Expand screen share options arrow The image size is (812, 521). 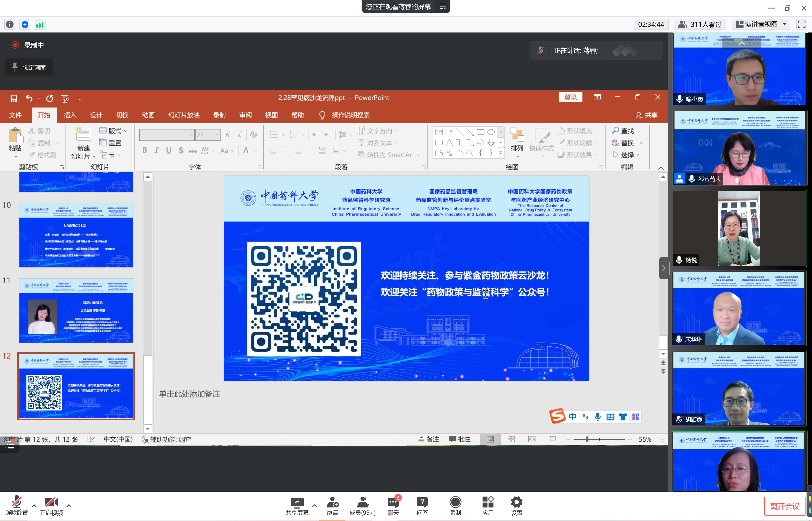click(x=315, y=506)
